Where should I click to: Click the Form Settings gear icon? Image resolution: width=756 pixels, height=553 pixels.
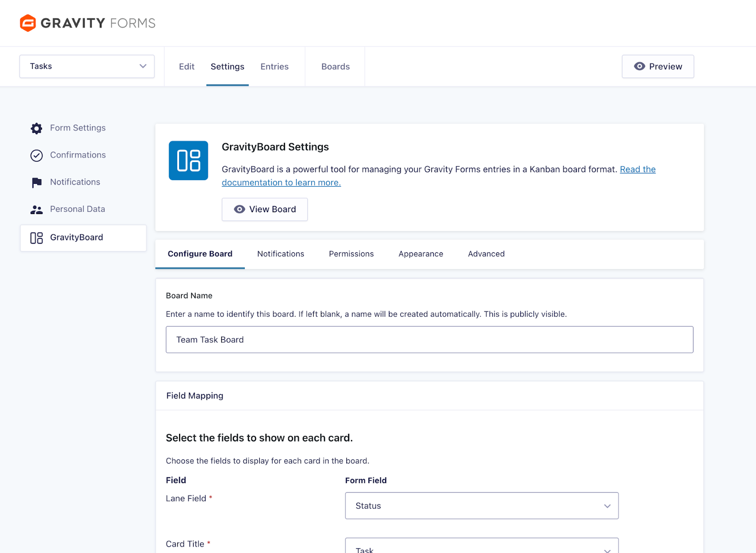(36, 128)
